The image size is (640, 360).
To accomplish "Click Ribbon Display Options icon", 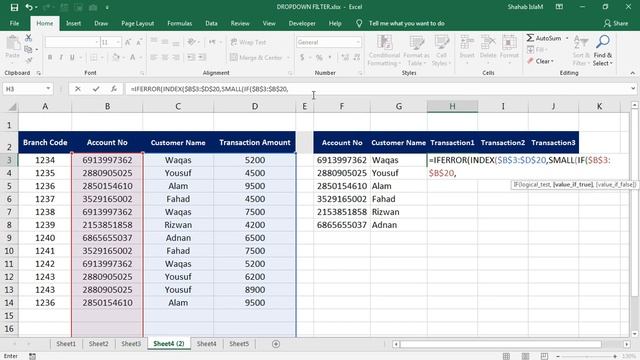I will click(x=559, y=7).
